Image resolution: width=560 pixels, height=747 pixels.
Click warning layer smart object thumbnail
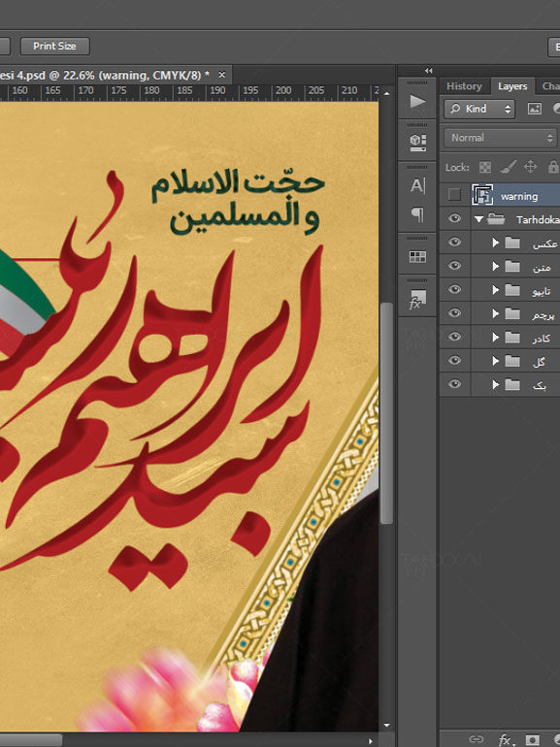coord(482,195)
